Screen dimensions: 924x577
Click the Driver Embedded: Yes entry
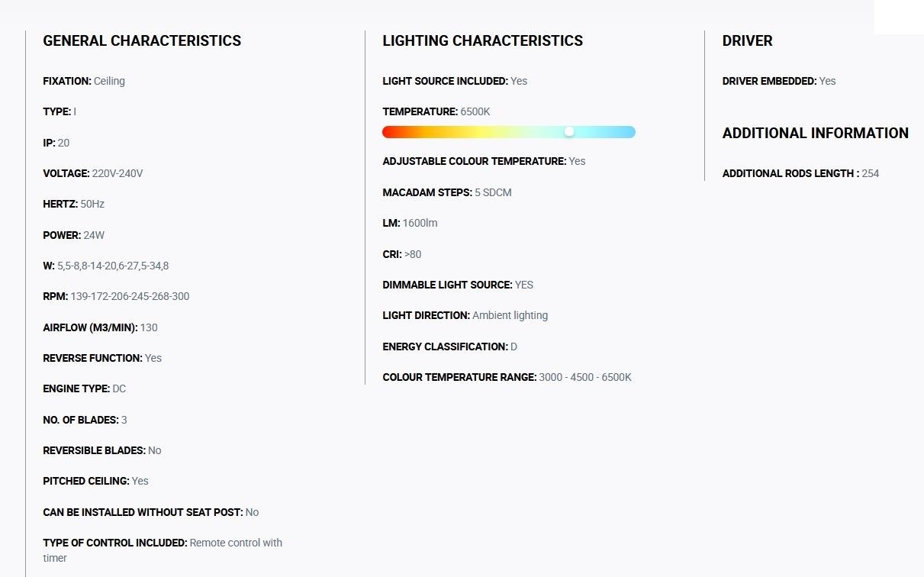(779, 81)
